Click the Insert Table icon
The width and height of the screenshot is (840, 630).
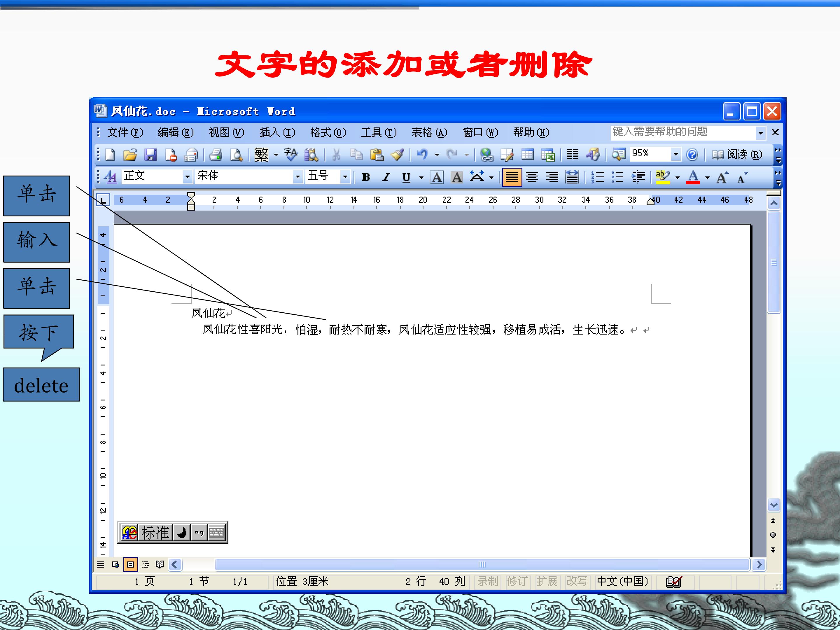(x=527, y=155)
